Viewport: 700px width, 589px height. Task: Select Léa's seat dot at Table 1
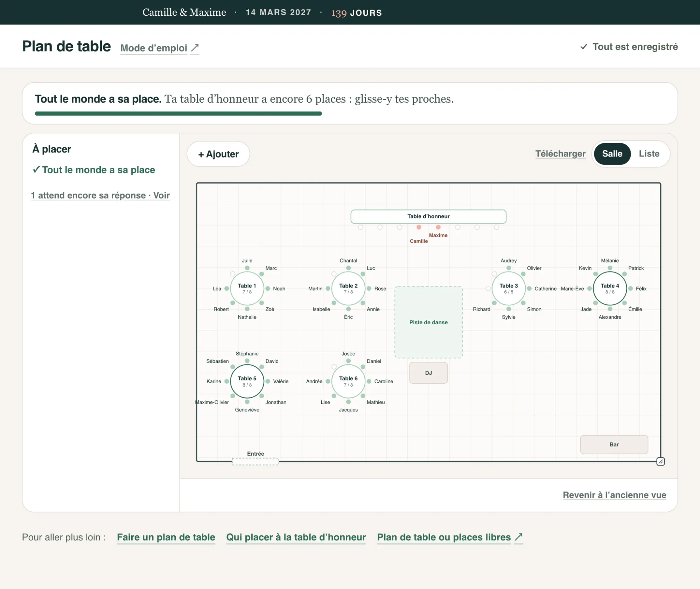pyautogui.click(x=227, y=289)
